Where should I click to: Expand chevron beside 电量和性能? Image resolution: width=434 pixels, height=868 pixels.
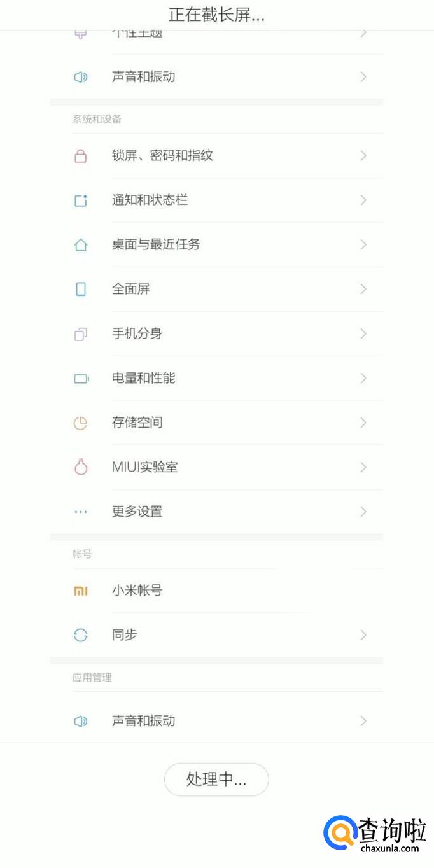[x=363, y=379]
